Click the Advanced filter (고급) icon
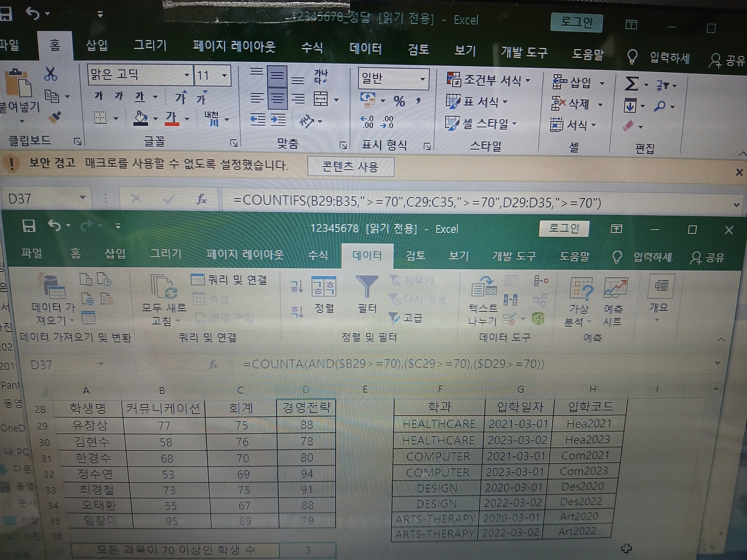Screen dimensions: 747x560 [x=394, y=318]
